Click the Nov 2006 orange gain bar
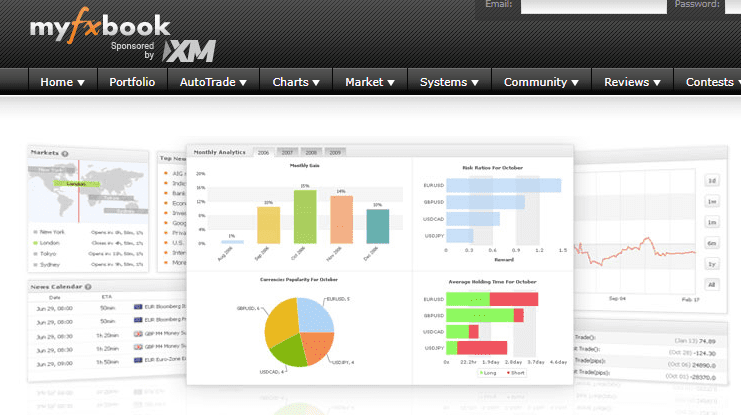Screen dimensions: 741x415 point(341,220)
